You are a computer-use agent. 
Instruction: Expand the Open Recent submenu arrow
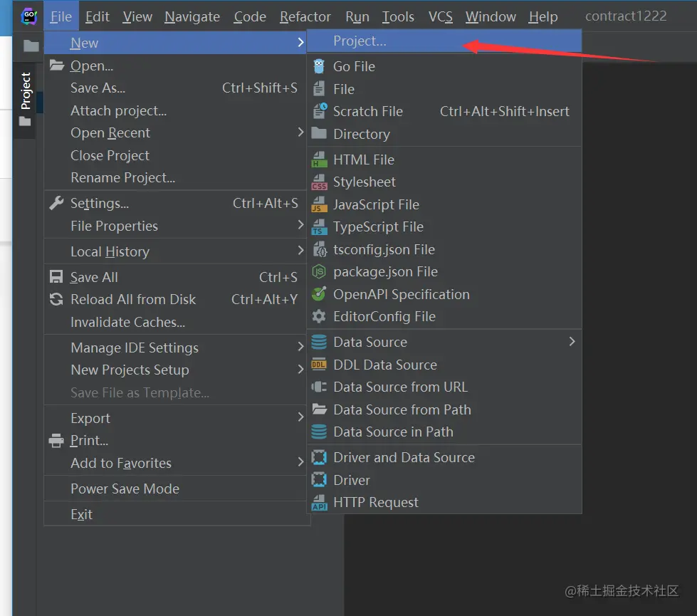[x=300, y=132]
